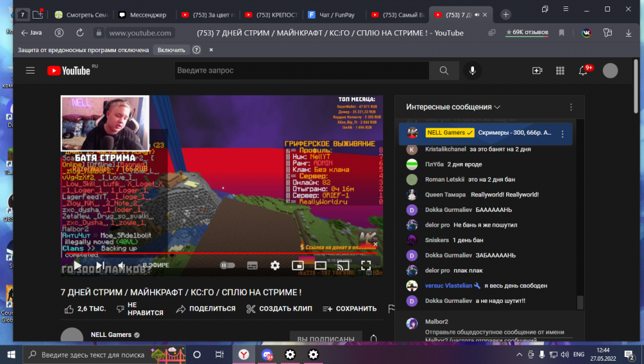This screenshot has height=364, width=644.
Task: Open the NELL Gamers channel link
Action: click(111, 335)
